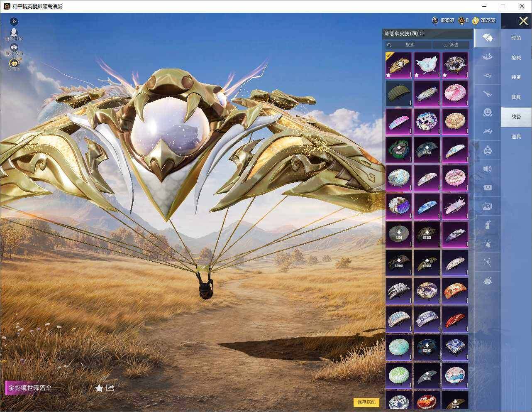Select the speaker voice category icon

coord(487,169)
